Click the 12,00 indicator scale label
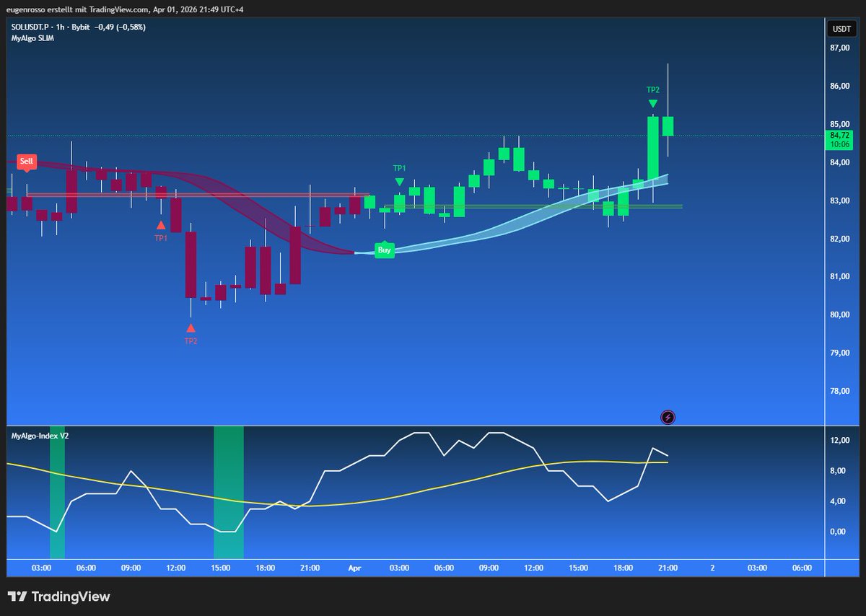Screen dimensions: 866x616 (840, 441)
